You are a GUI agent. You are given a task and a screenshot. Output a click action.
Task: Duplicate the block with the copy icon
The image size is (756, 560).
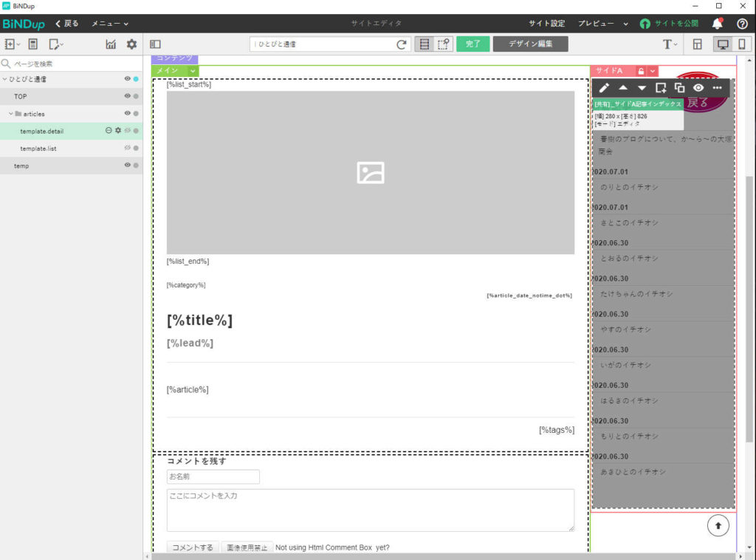point(679,88)
